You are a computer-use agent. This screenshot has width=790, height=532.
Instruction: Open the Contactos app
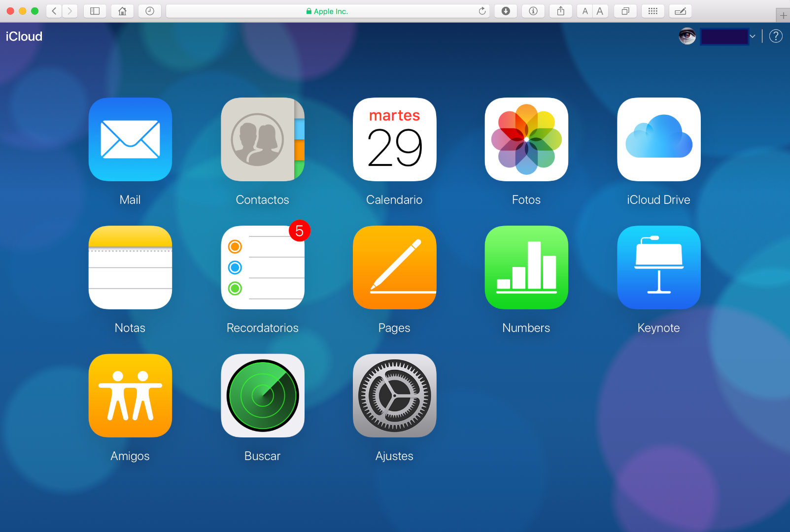point(262,139)
